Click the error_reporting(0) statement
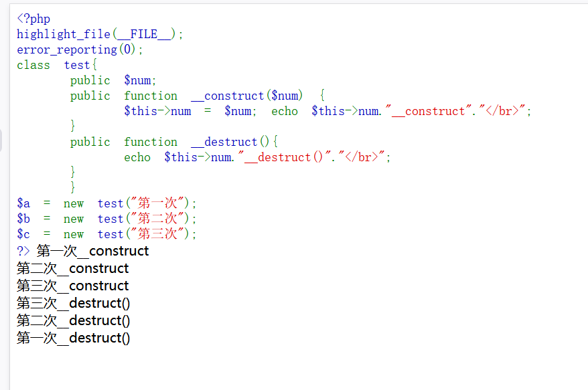 pos(80,50)
